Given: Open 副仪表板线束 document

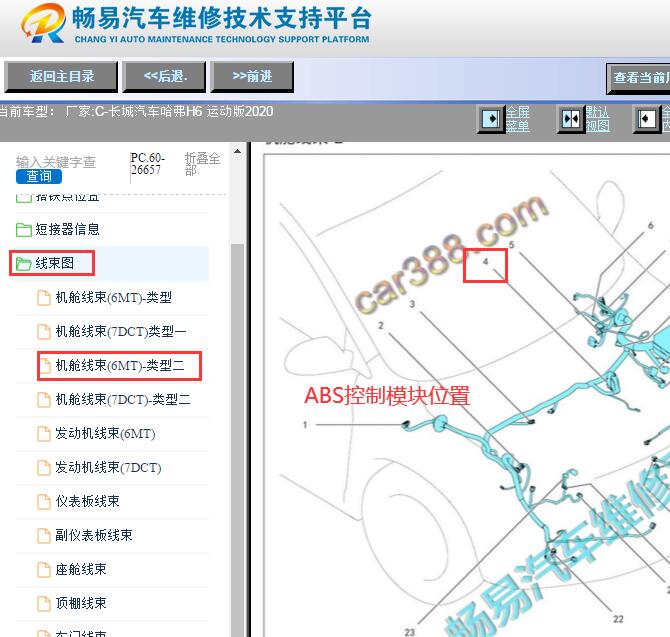Looking at the screenshot, I should [94, 535].
